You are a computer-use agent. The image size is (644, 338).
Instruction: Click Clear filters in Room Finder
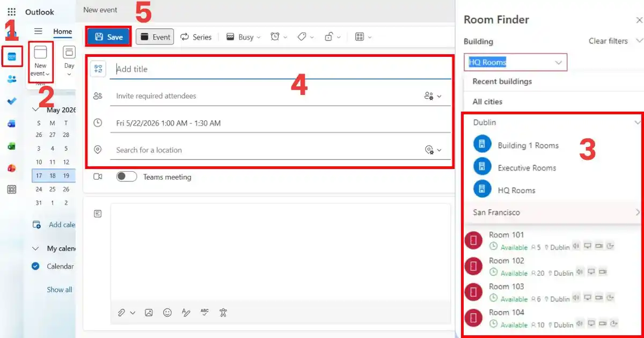pyautogui.click(x=608, y=41)
